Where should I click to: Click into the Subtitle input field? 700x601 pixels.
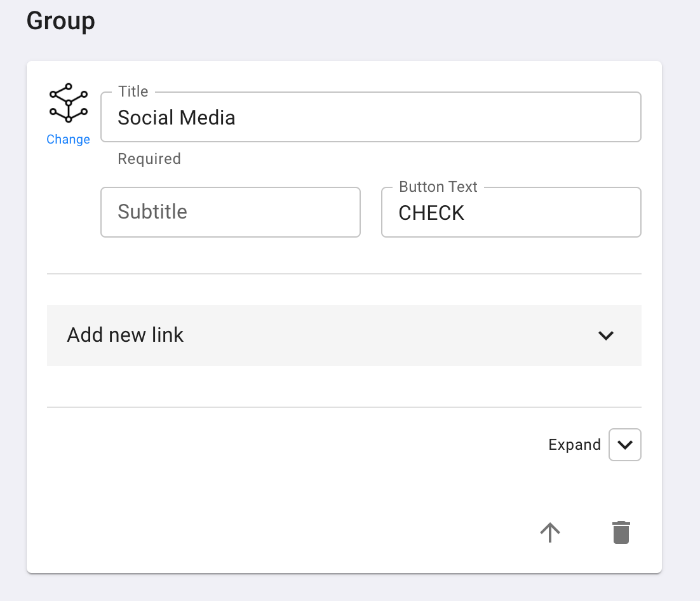click(231, 212)
